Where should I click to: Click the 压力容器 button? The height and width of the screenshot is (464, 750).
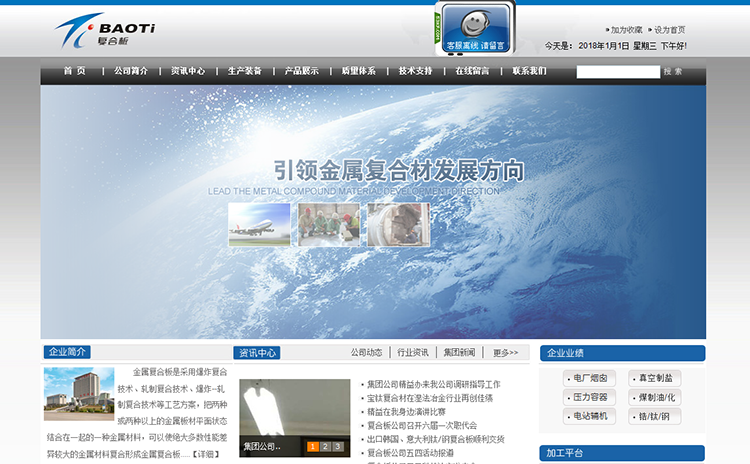(589, 398)
